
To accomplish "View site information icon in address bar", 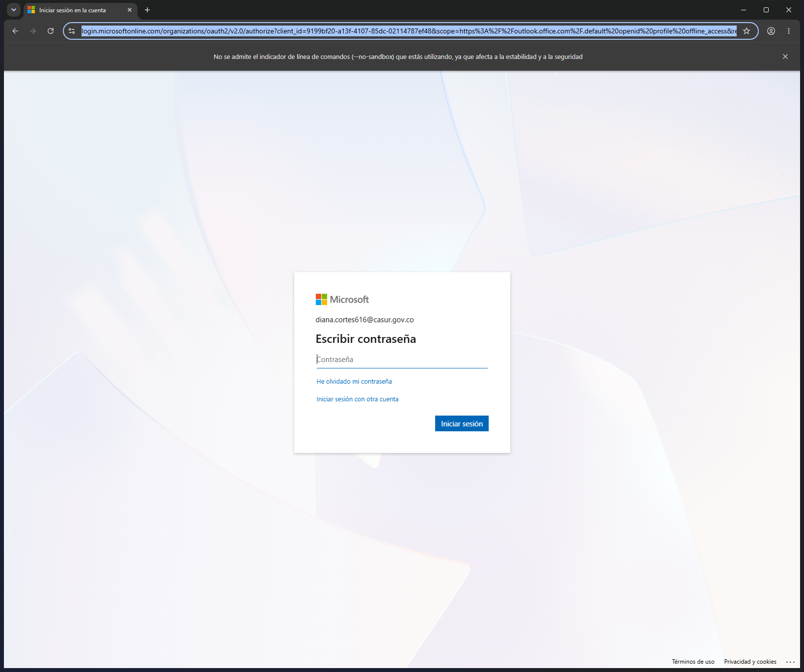I will pyautogui.click(x=72, y=31).
